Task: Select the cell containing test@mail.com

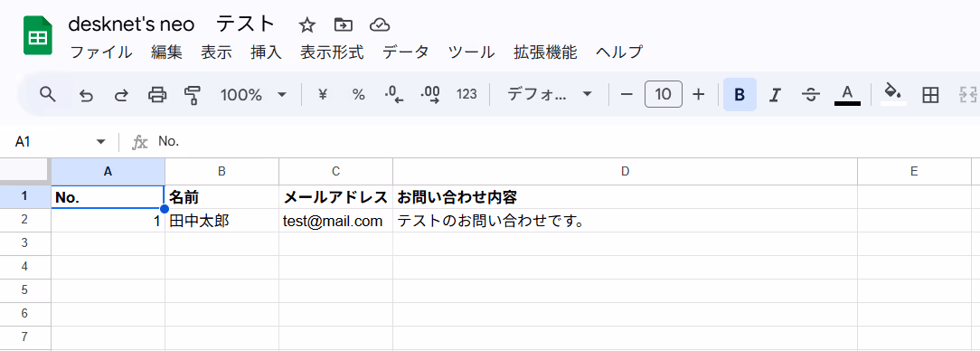Action: tap(335, 220)
